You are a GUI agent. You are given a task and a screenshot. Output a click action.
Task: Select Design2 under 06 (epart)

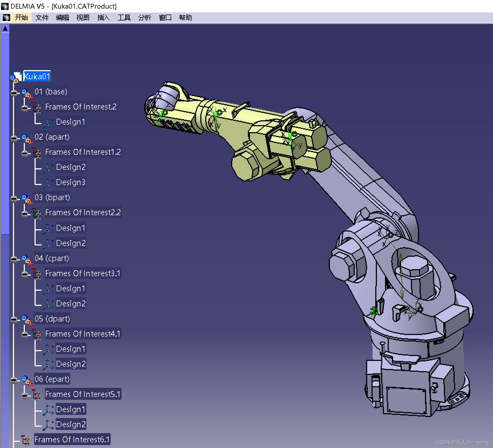point(71,425)
